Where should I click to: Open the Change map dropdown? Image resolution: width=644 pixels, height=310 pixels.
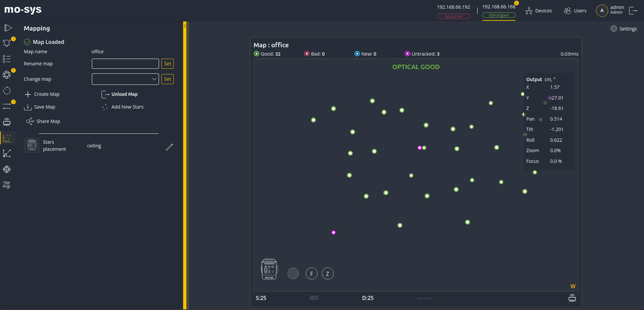click(126, 79)
